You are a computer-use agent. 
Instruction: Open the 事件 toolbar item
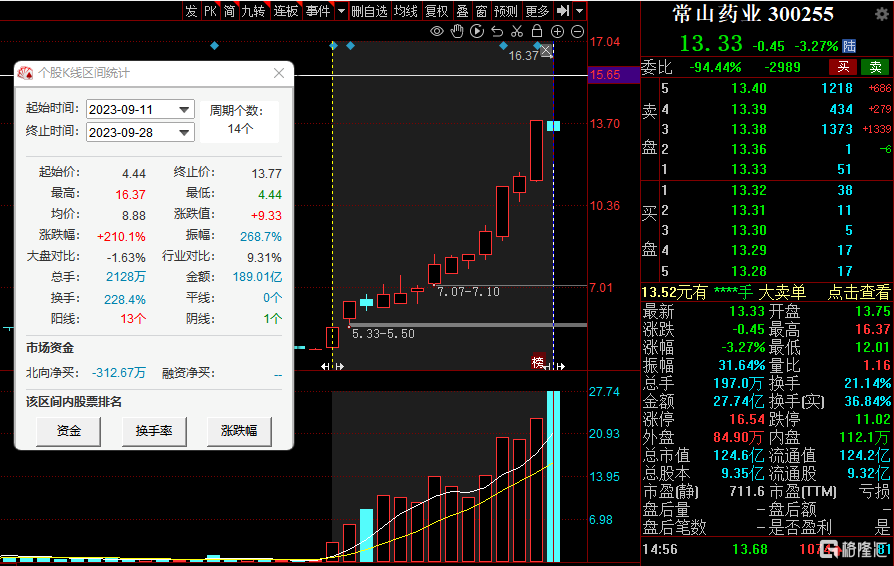point(318,11)
